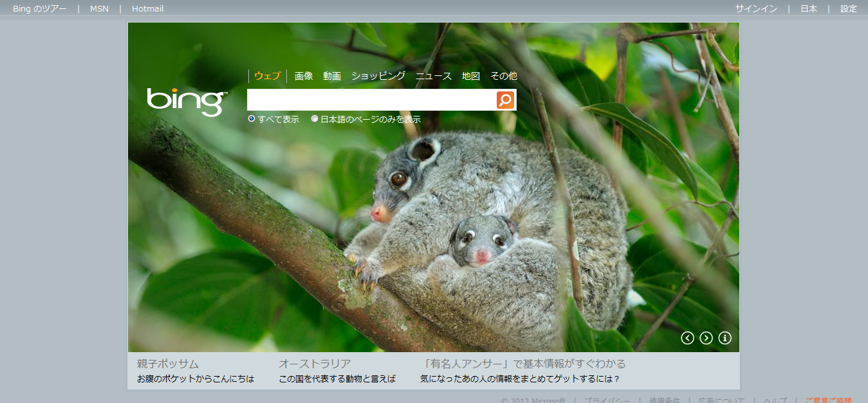Go to Hotmail from the top bar

tap(147, 9)
